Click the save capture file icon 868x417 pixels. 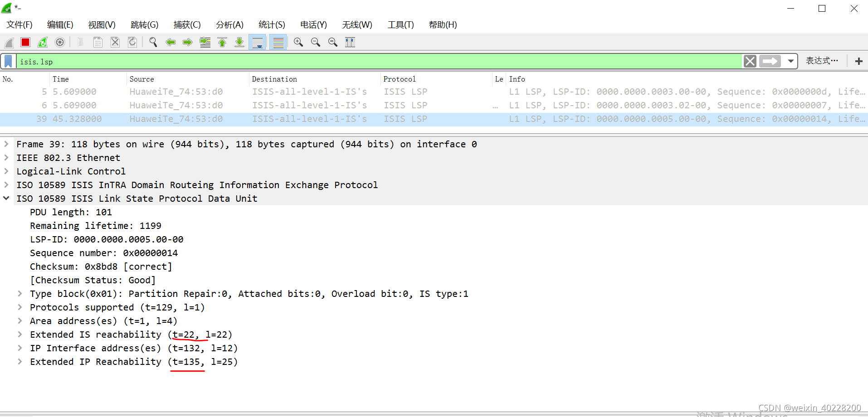(98, 43)
